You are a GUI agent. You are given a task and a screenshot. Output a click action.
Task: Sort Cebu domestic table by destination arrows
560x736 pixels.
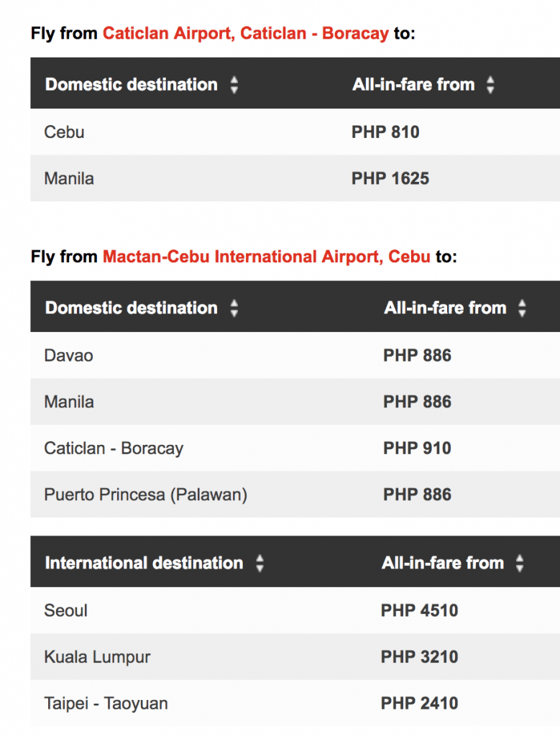[234, 308]
